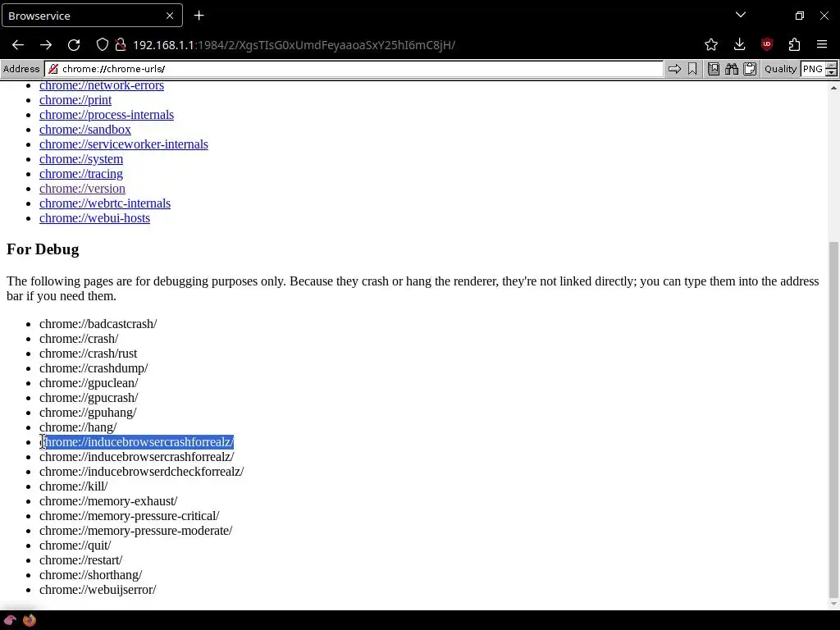840x630 pixels.
Task: Open the chrome://webui-hosts link
Action: point(95,218)
